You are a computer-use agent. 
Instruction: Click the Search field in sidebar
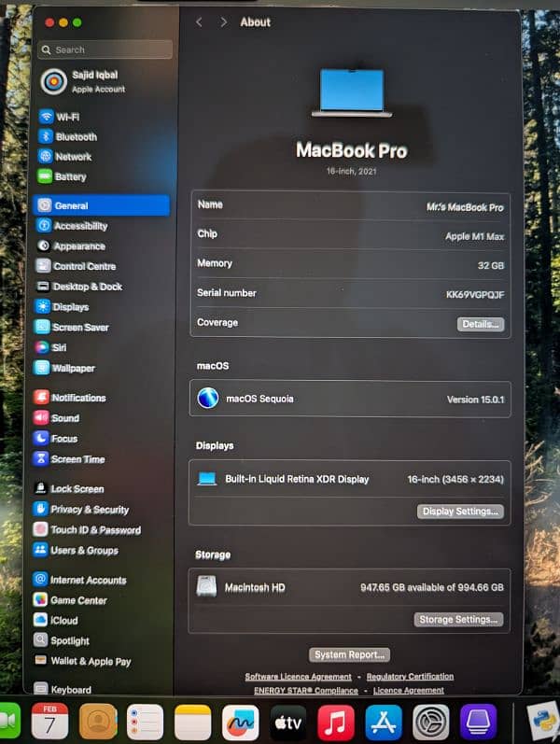click(105, 49)
